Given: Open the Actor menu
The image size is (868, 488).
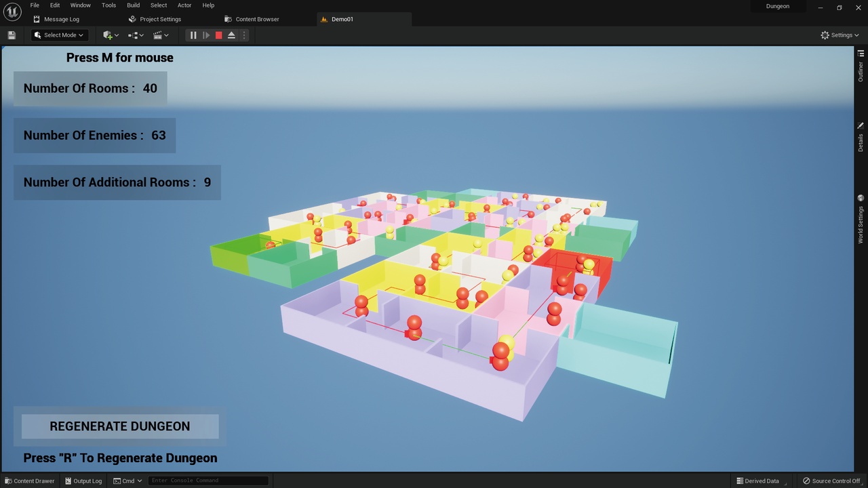Looking at the screenshot, I should click(184, 5).
